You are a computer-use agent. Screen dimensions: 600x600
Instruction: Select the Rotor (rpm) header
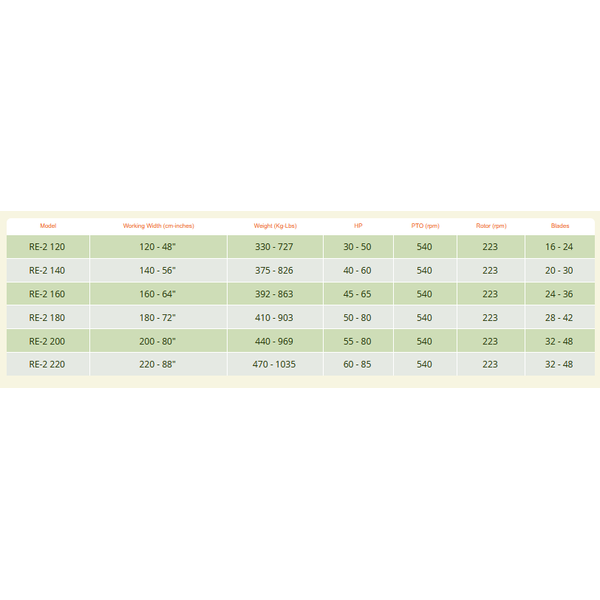(x=491, y=226)
